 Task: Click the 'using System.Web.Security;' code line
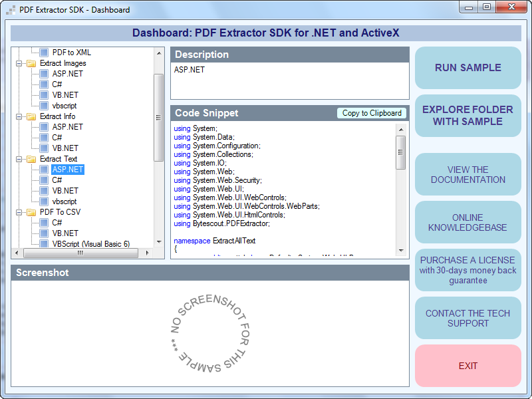tap(218, 180)
